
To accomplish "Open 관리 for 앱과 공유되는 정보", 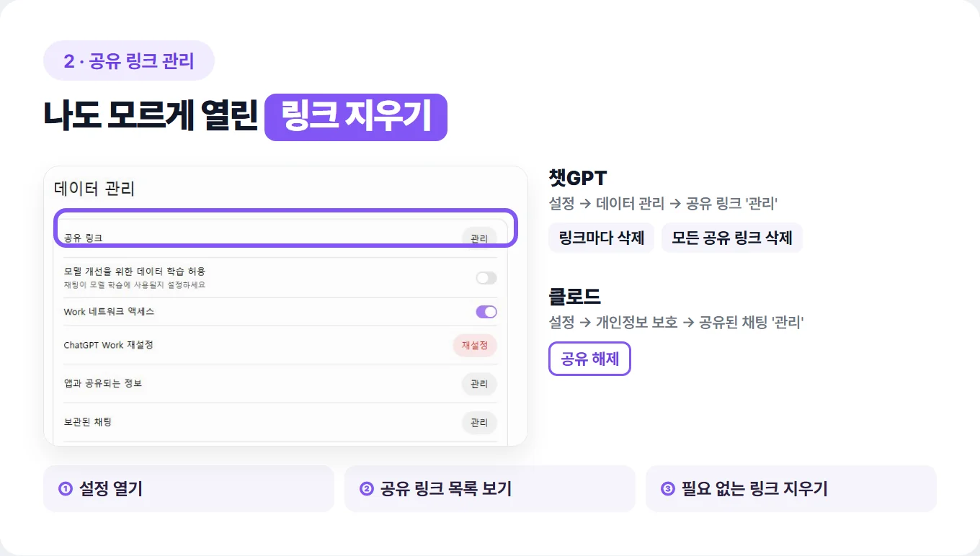I will (479, 384).
